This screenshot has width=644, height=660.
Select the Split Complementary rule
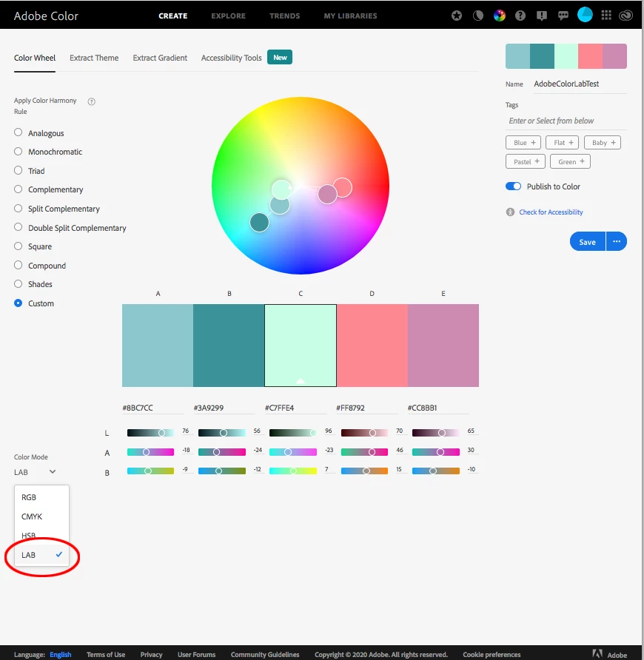coord(18,209)
